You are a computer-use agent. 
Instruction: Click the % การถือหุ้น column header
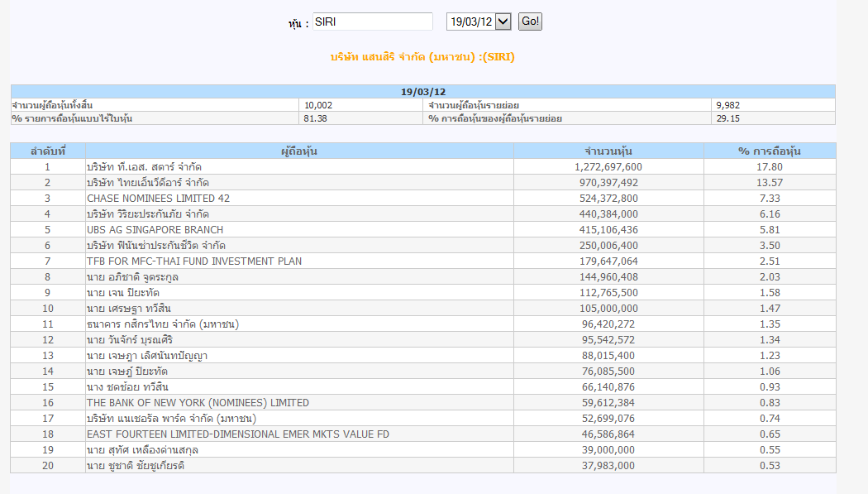(x=770, y=151)
